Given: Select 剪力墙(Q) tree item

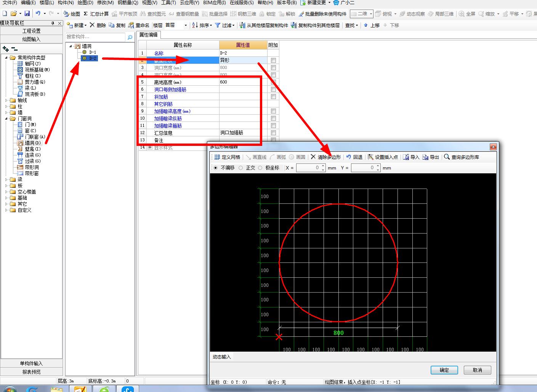Looking at the screenshot, I should (x=35, y=82).
